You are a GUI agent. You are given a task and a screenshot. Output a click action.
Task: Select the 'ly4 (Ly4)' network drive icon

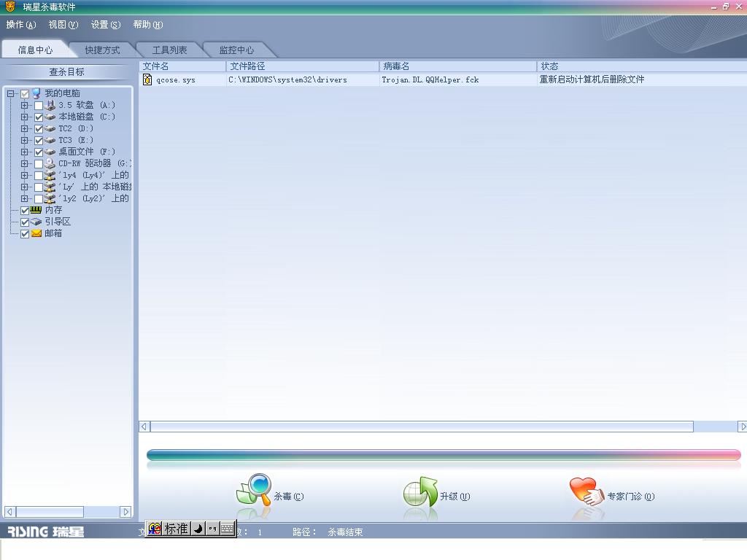point(50,175)
